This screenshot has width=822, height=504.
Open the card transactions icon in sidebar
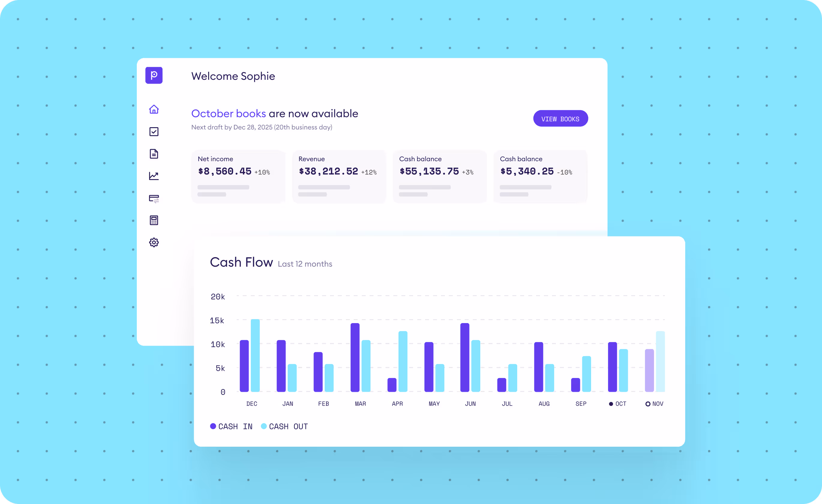pyautogui.click(x=154, y=199)
